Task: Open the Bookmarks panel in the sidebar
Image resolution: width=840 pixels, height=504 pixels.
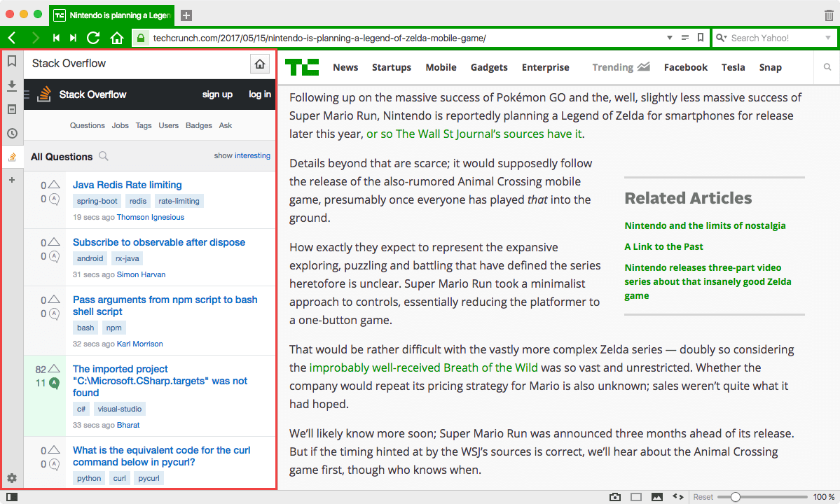Action: coord(12,61)
